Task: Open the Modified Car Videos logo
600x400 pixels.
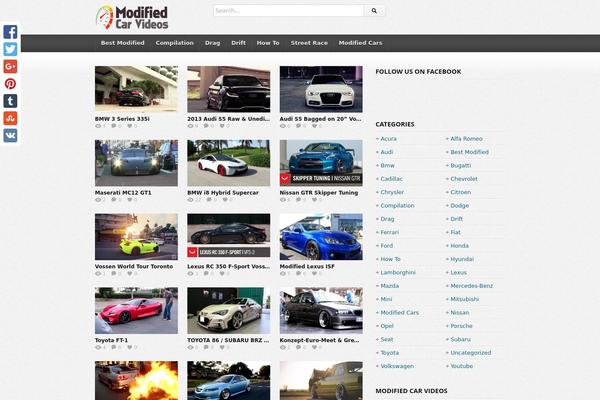Action: (132, 18)
